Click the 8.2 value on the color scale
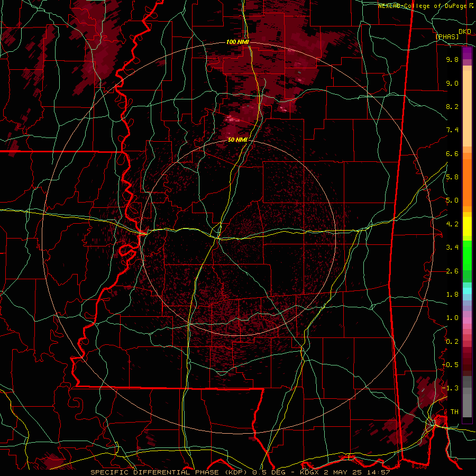The height and width of the screenshot is (476, 476). pyautogui.click(x=452, y=106)
